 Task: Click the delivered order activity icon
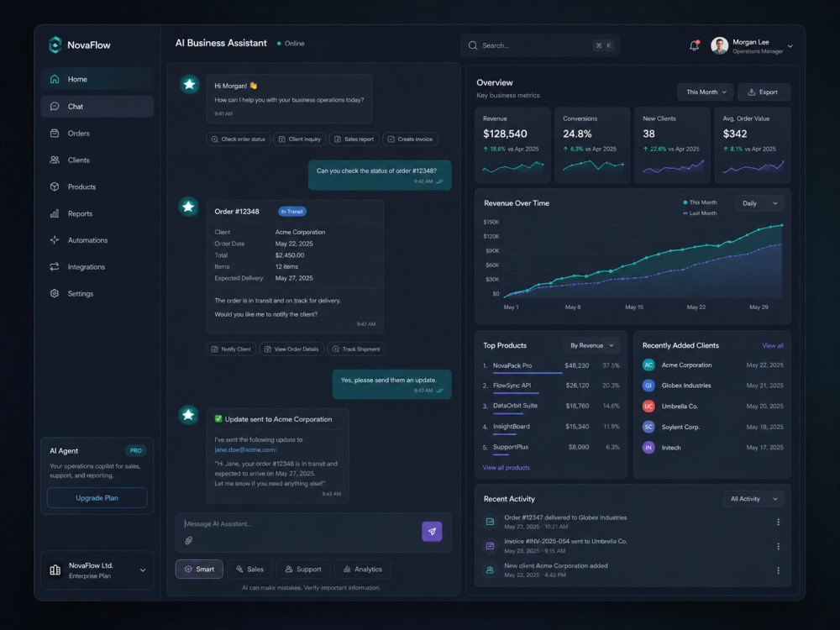[490, 522]
